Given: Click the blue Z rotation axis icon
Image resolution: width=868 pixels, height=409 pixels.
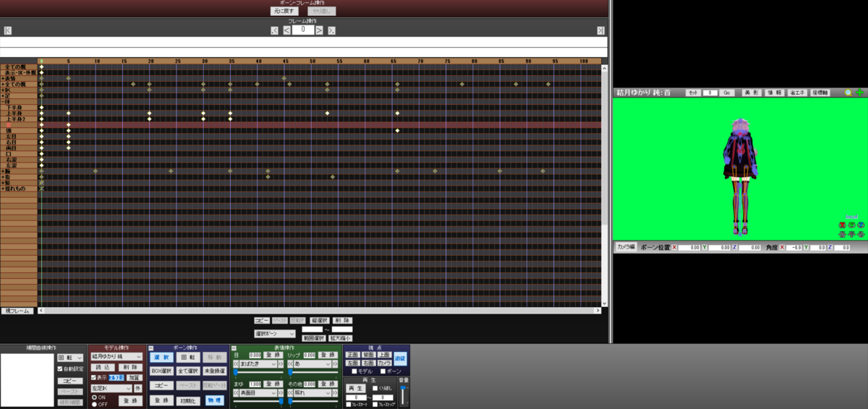Looking at the screenshot, I should (861, 225).
